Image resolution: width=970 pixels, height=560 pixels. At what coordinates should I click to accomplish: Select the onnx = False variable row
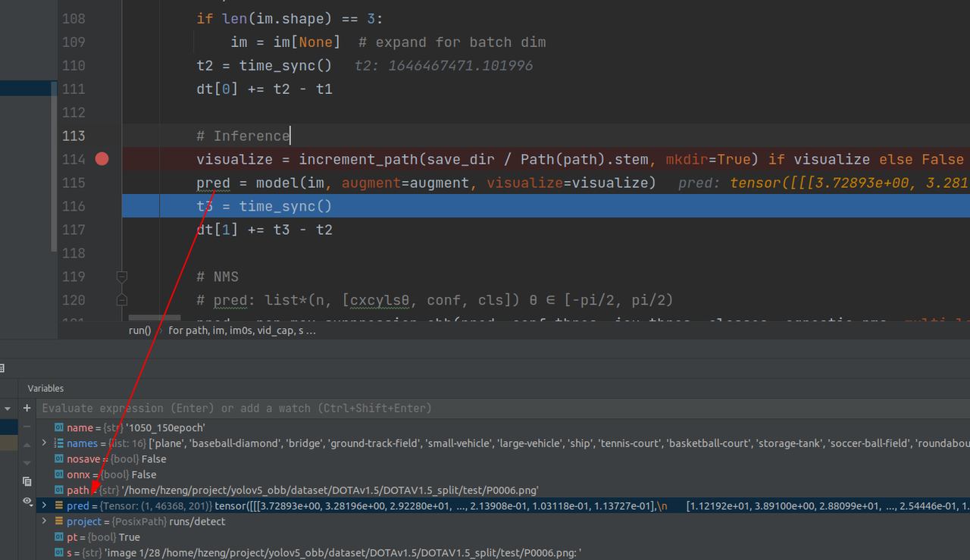(x=503, y=474)
